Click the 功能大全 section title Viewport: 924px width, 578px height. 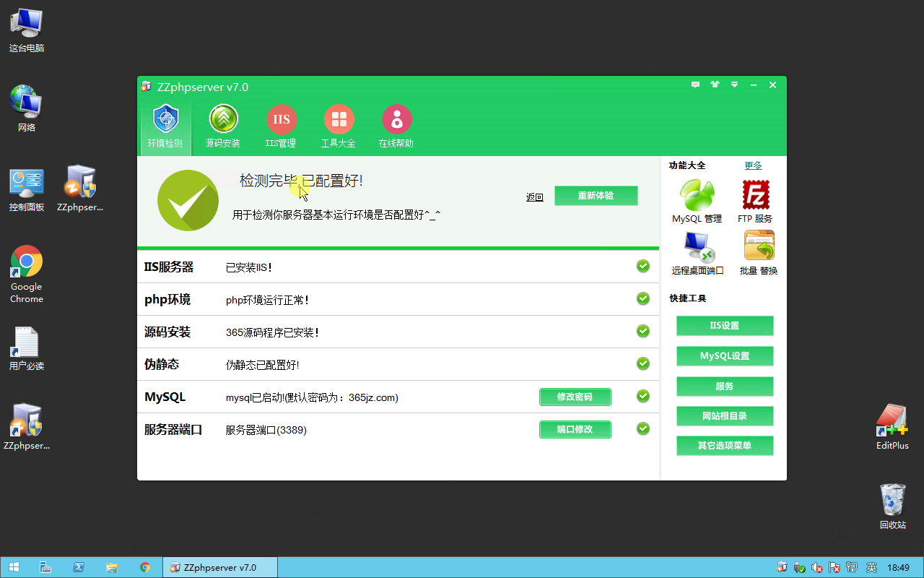pos(687,165)
